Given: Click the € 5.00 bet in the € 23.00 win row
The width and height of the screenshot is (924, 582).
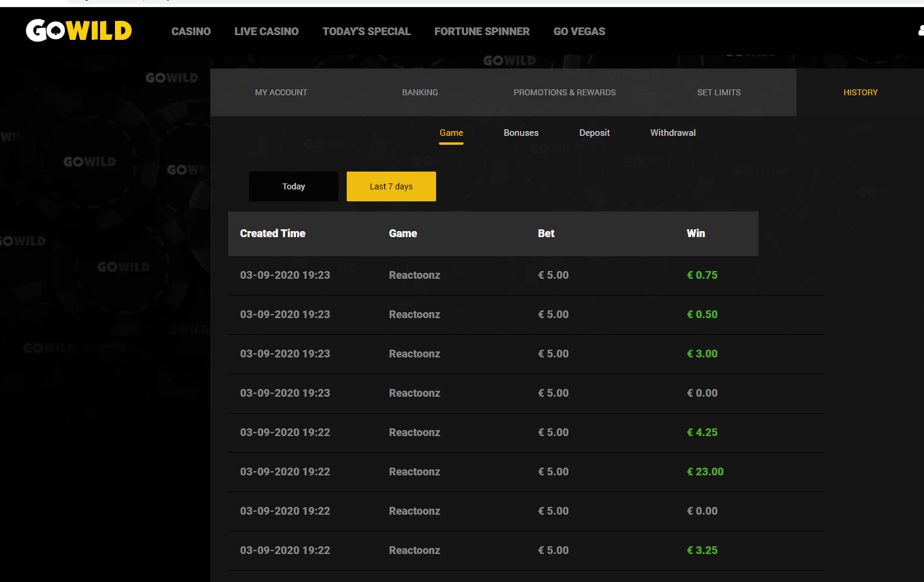Looking at the screenshot, I should tap(553, 472).
